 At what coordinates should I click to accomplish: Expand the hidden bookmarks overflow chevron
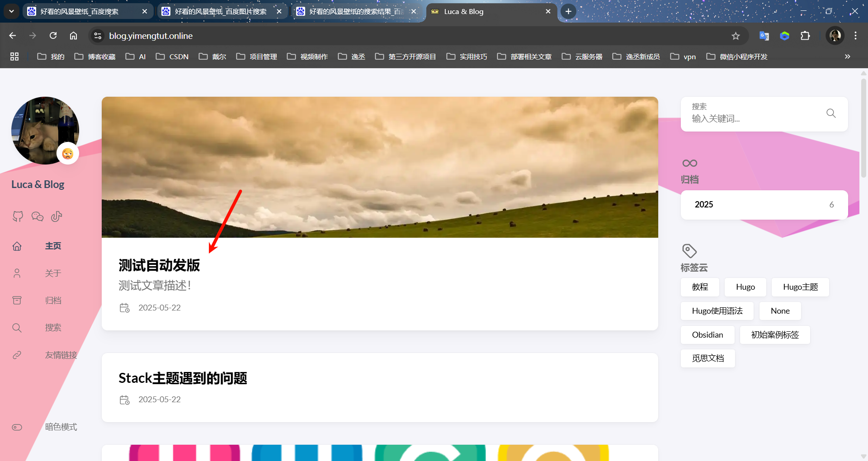coord(848,56)
